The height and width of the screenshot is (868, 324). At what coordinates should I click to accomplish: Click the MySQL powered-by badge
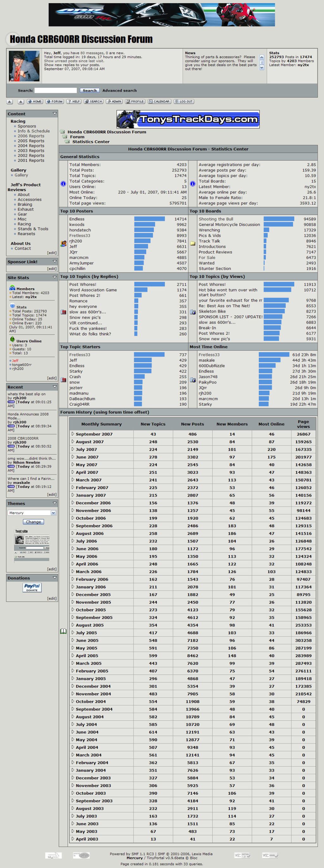coord(53,856)
